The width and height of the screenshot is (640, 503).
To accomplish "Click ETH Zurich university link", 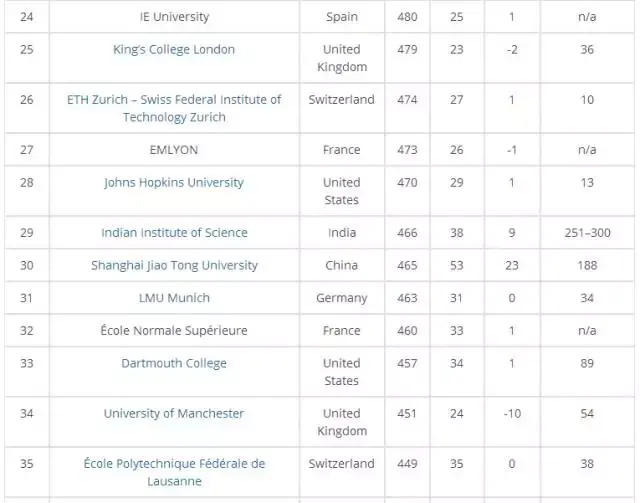I will click(x=174, y=108).
